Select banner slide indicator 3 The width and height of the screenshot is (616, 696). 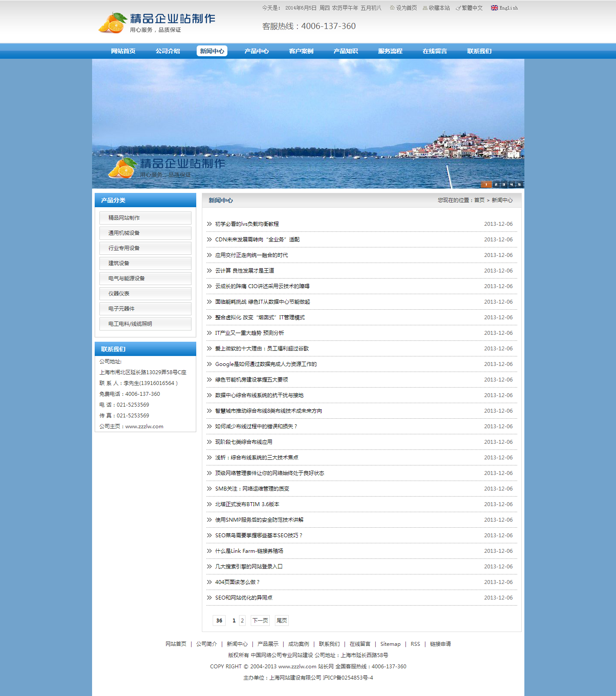(504, 184)
